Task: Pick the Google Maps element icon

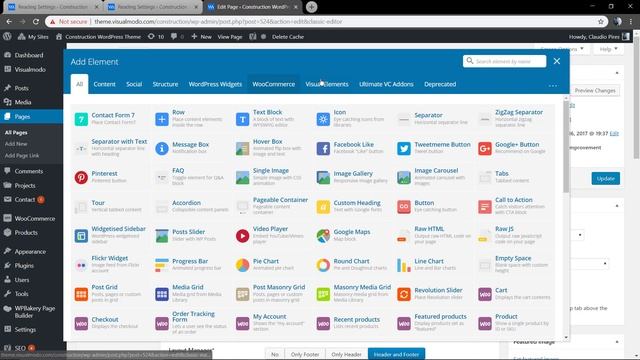Action: (x=323, y=236)
